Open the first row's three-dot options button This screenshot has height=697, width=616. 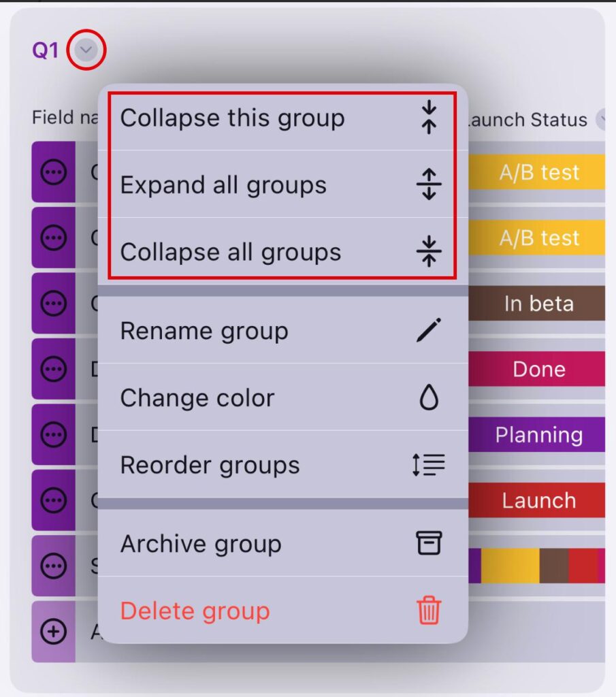tap(53, 173)
